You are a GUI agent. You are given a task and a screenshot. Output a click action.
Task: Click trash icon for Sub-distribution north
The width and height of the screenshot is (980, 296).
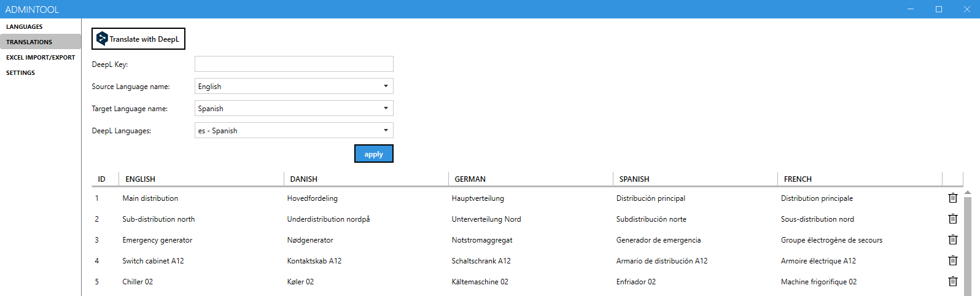[x=952, y=219]
